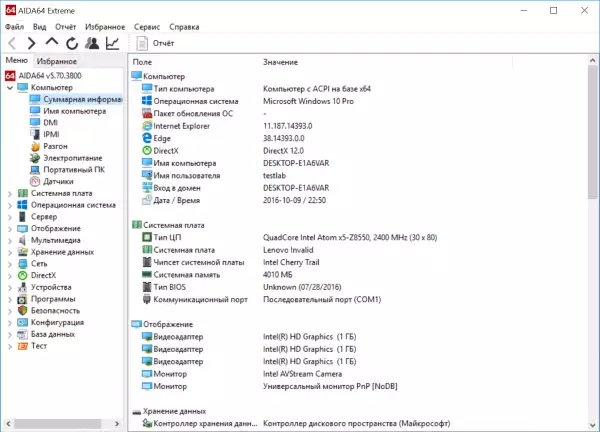Open the Справка menu
Image resolution: width=600 pixels, height=432 pixels.
pos(184,27)
